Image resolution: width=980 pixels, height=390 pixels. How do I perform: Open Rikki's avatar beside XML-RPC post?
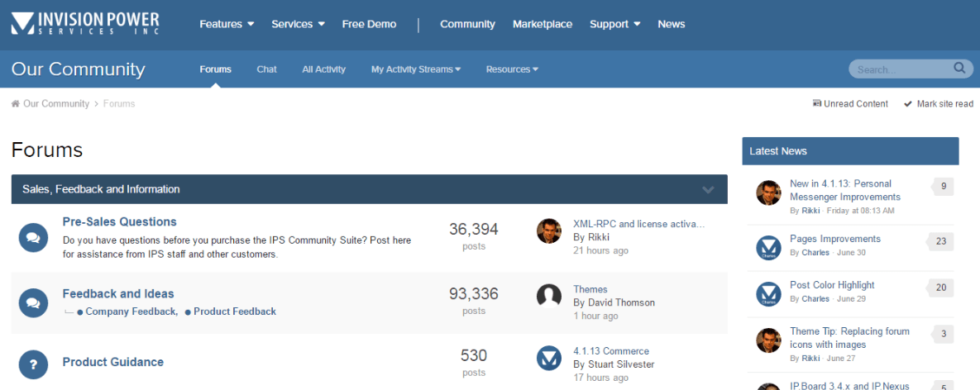click(x=549, y=231)
